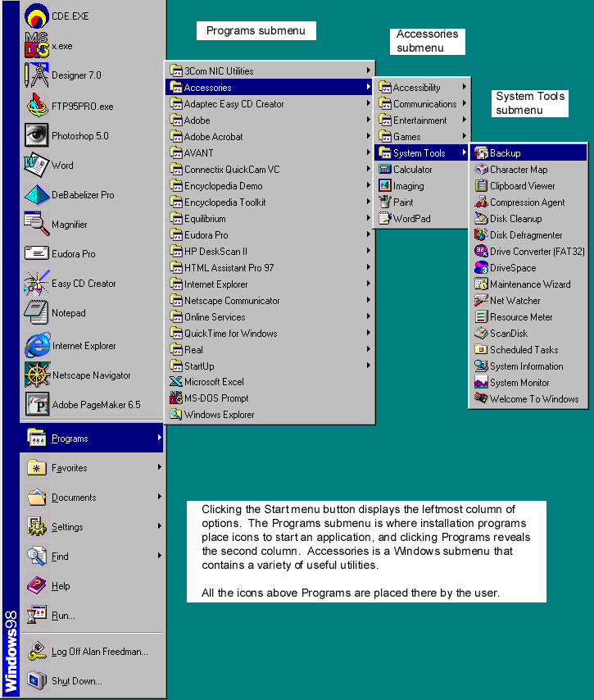594x700 pixels.
Task: Open the Adobe Acrobat folder entry
Action: (270, 136)
